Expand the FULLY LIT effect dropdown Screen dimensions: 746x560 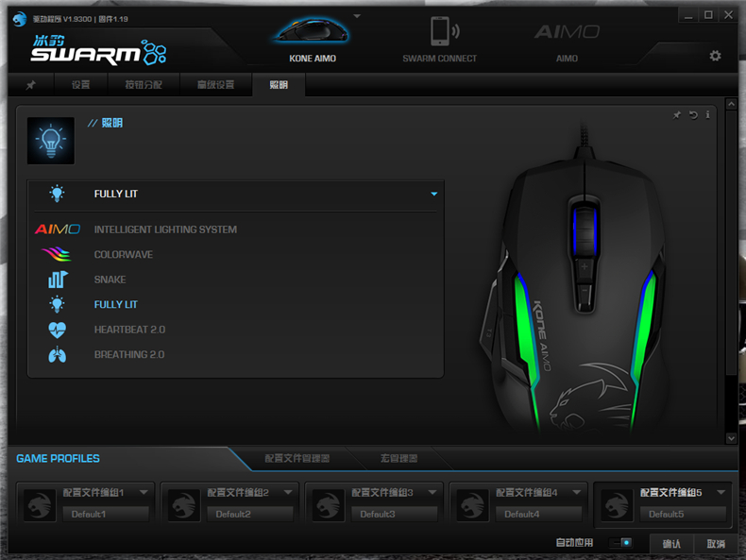(433, 194)
